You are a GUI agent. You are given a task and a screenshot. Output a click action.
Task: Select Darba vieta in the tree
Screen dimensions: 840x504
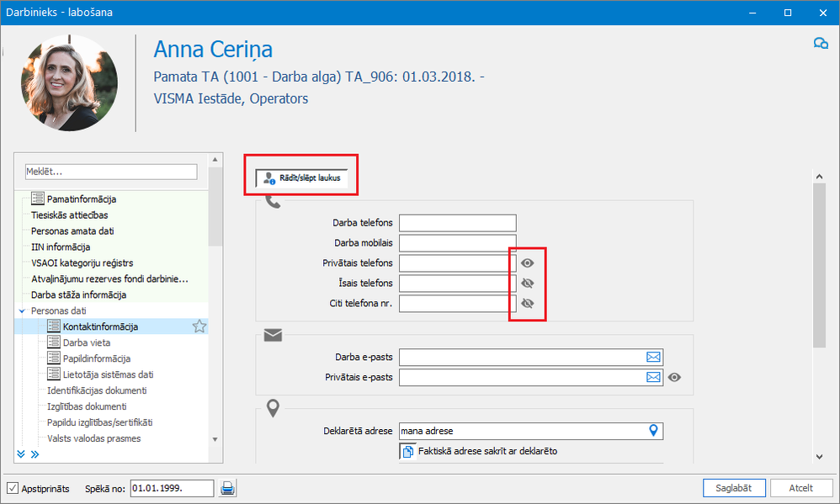tap(86, 342)
